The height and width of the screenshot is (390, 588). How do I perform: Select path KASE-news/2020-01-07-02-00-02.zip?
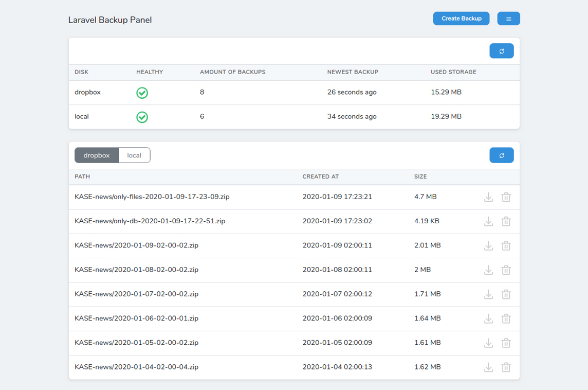click(x=137, y=294)
